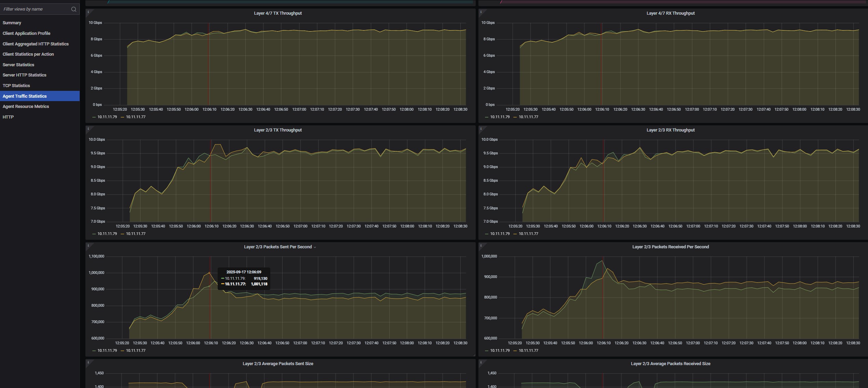Screen dimensions: 868x388
Task: Toggle 10.11.11.79 series in Layer 4/7 TX legend
Action: (x=107, y=117)
